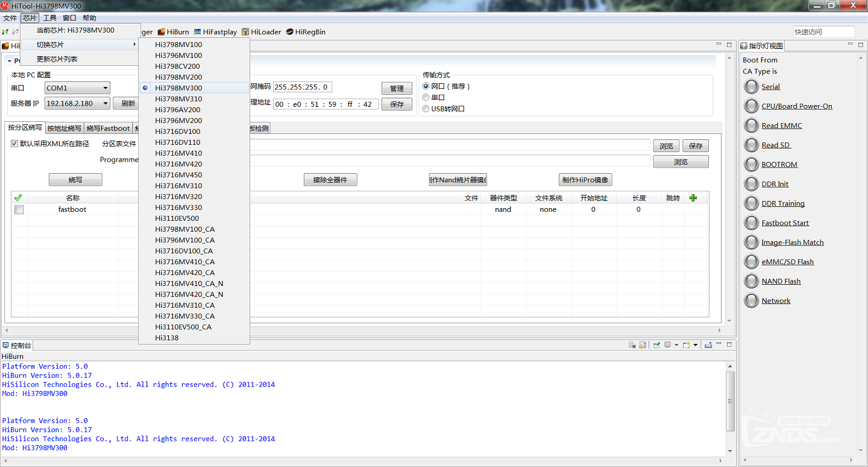This screenshot has width=868, height=467.
Task: Tick the fastboot row checkbox
Action: click(19, 209)
